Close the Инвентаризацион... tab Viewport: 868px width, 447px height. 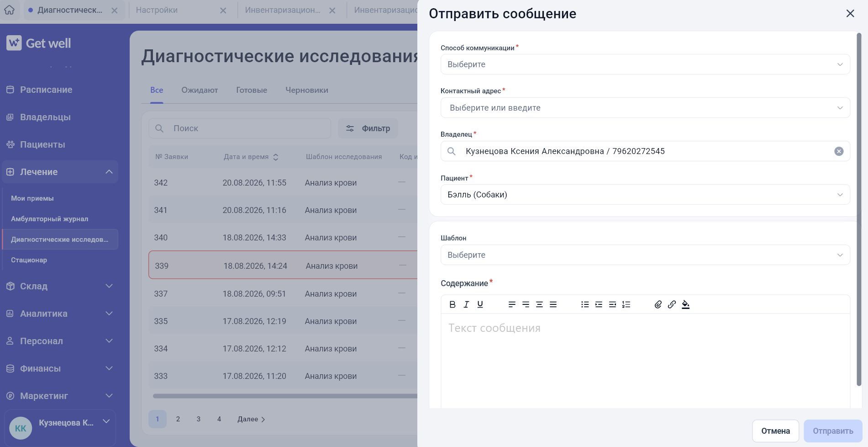[x=332, y=11]
